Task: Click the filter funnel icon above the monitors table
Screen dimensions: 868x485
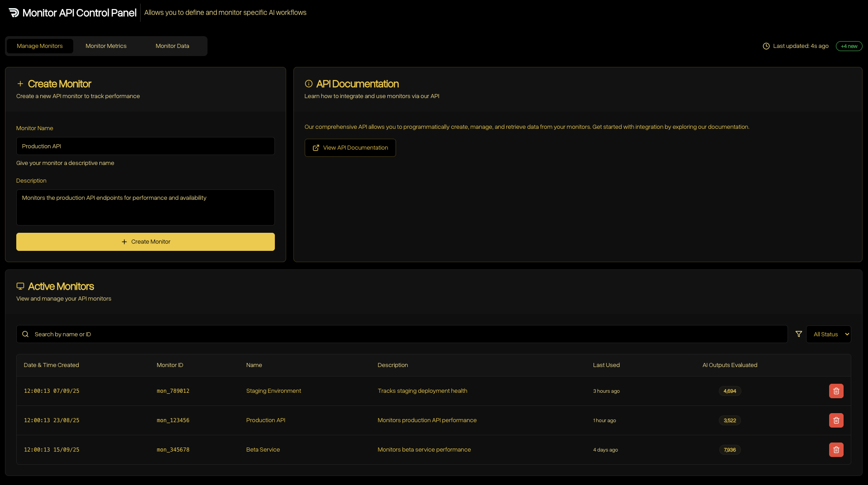Action: pos(798,334)
